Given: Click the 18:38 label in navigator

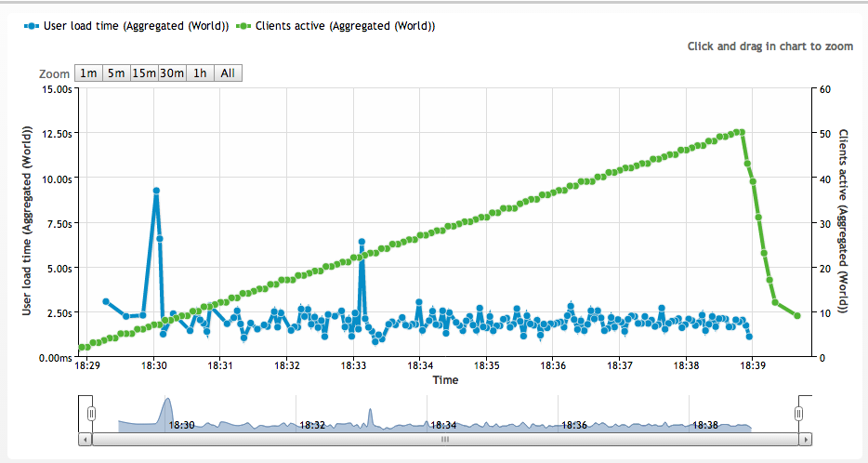Looking at the screenshot, I should (x=705, y=425).
